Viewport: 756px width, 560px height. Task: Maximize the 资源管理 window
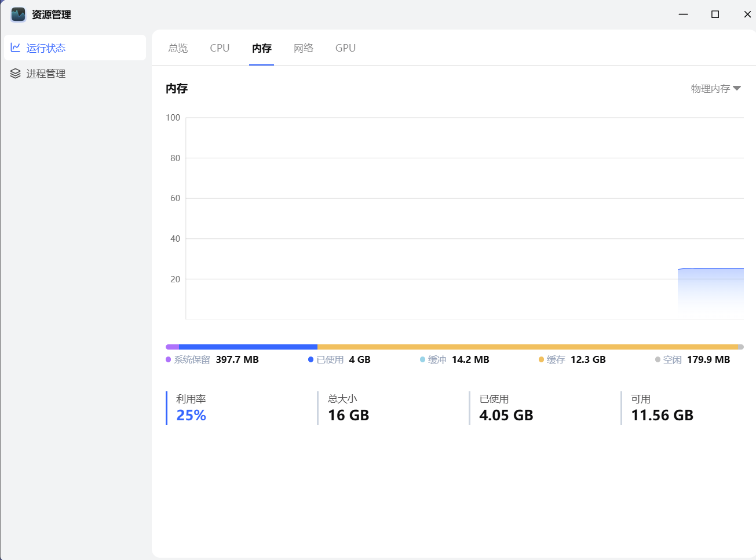click(715, 14)
